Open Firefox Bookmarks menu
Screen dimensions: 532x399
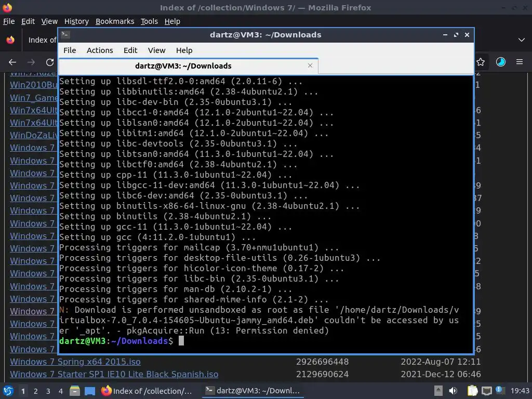click(115, 21)
